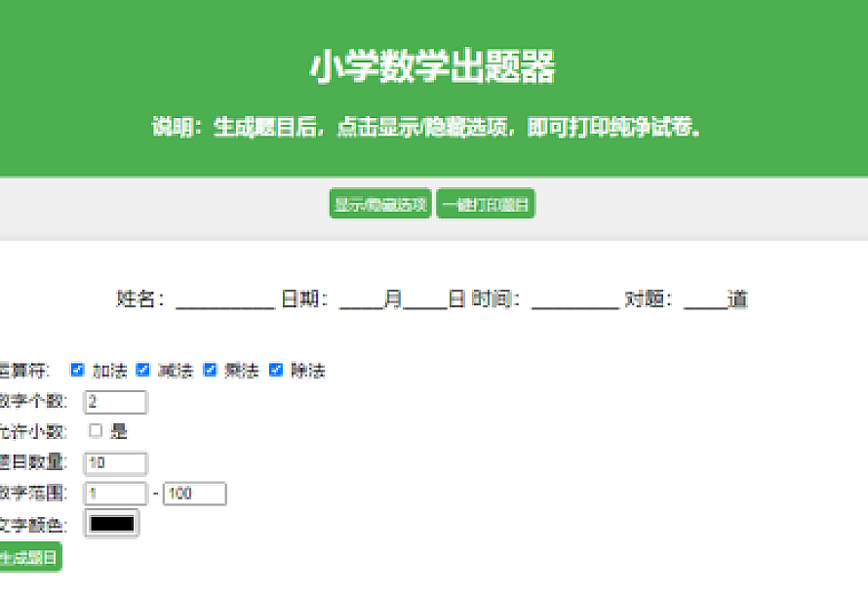This screenshot has height=595, width=868.
Task: Uncheck the 减法 (subtraction) checkbox
Action: 142,371
